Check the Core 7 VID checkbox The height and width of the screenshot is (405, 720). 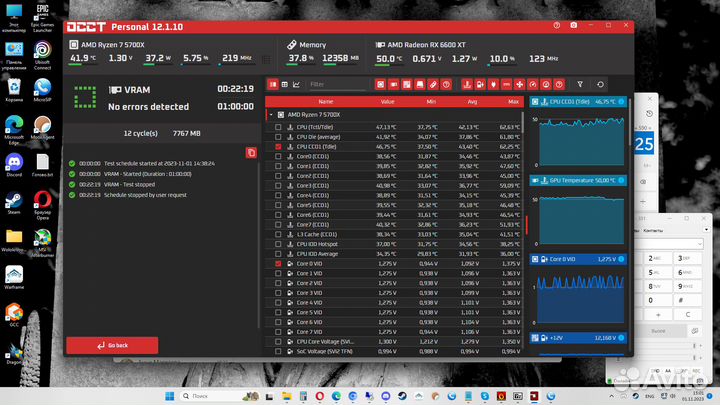[278, 332]
